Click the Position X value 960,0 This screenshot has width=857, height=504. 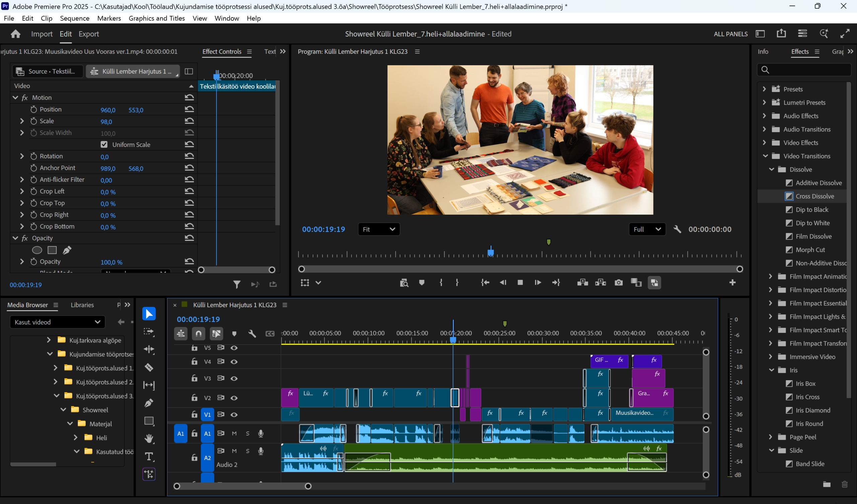[108, 110]
